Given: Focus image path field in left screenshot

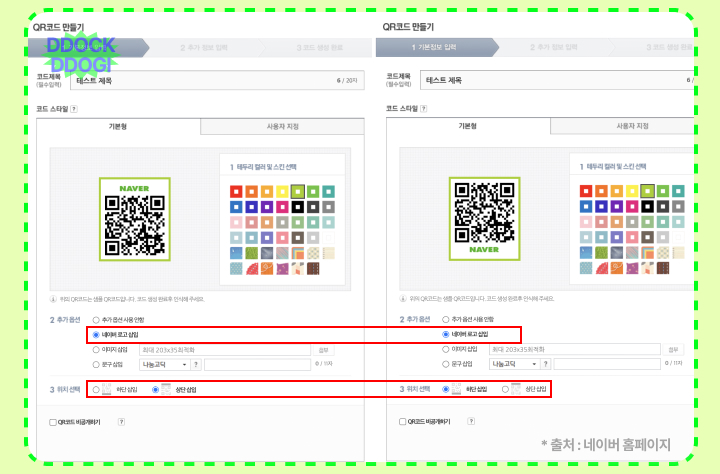Looking at the screenshot, I should coord(225,350).
